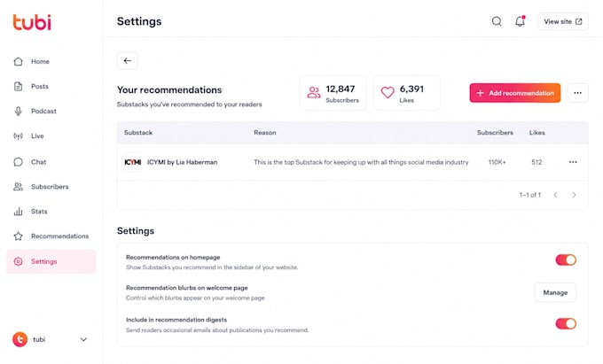Screen dimensions: 603x364
Task: Open ICYMI by Lia Haberman
Action: (x=183, y=162)
